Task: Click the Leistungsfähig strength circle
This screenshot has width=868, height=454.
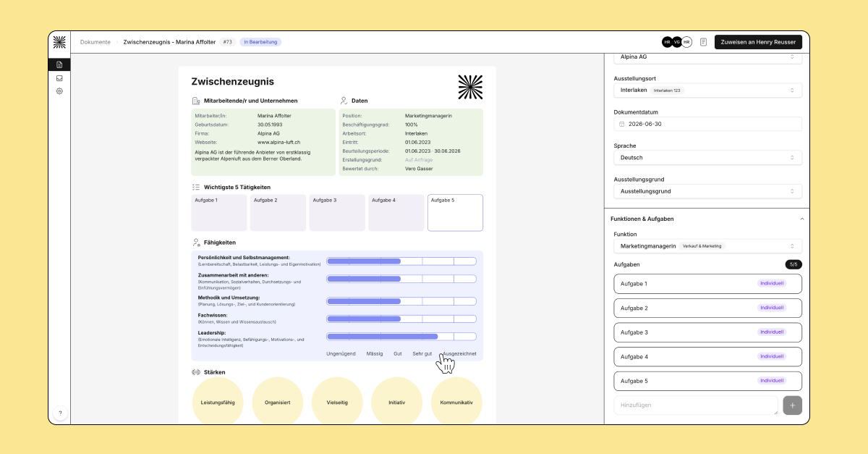Action: click(218, 403)
